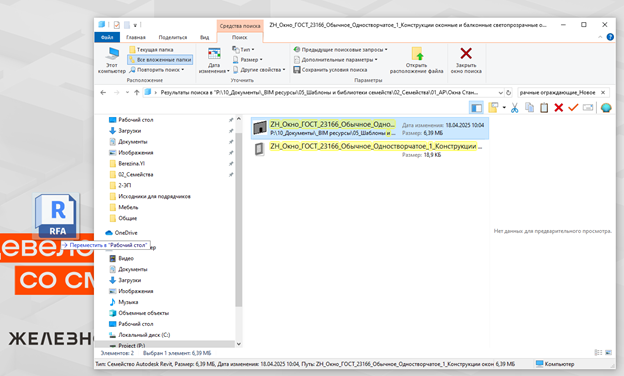Open Help via the blue question mark
The image size is (624, 376).
[610, 37]
